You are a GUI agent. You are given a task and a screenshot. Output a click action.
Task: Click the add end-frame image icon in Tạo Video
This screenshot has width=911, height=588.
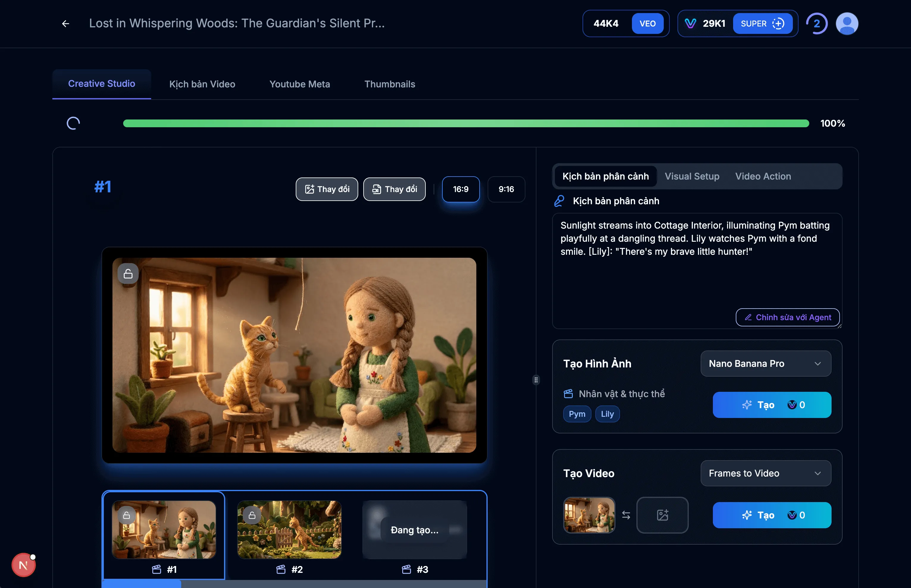[x=662, y=515]
